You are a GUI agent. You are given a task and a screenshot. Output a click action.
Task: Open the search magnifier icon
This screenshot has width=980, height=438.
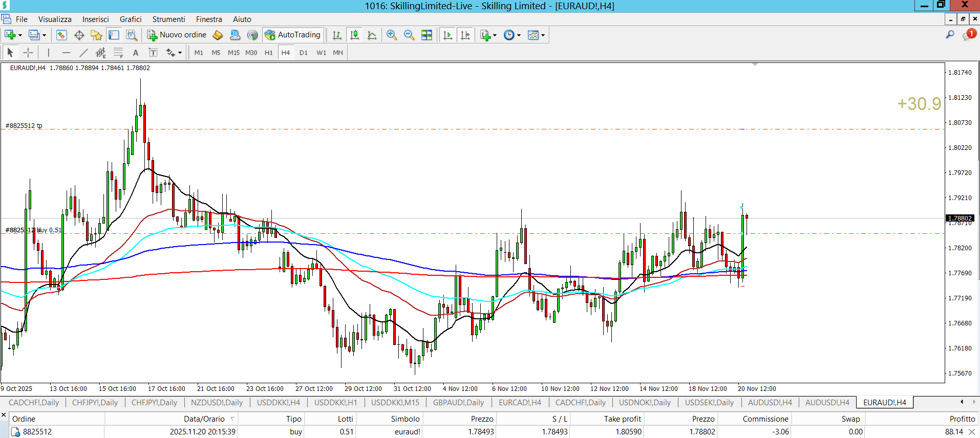[950, 35]
